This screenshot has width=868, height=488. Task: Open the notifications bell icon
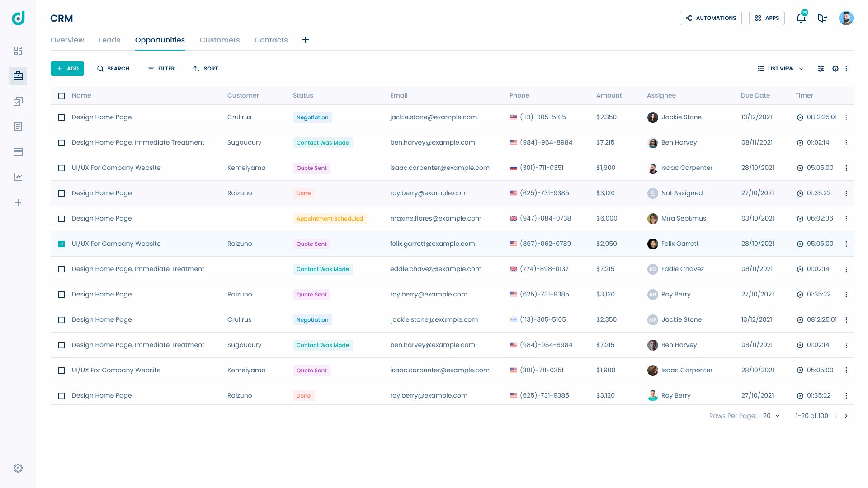tap(801, 18)
